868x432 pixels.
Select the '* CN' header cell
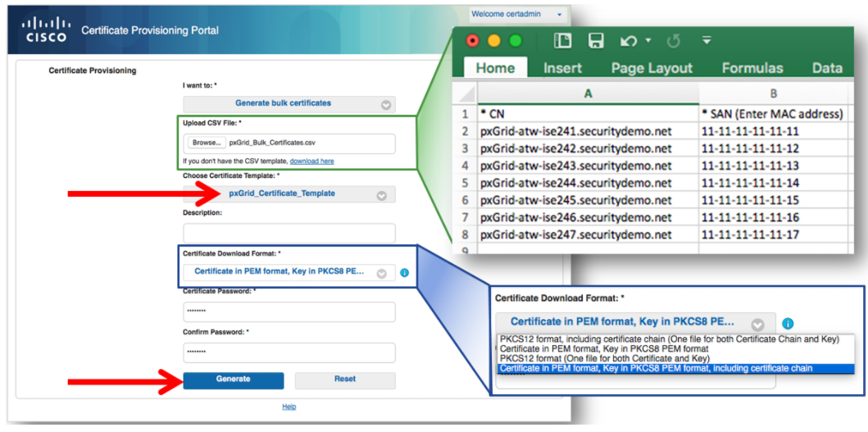pyautogui.click(x=588, y=114)
